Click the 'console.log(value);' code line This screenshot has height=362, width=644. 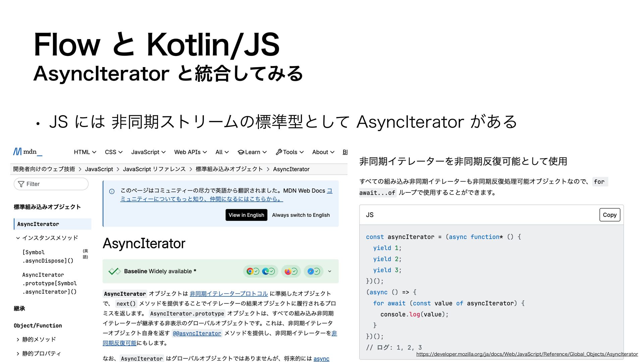414,314
